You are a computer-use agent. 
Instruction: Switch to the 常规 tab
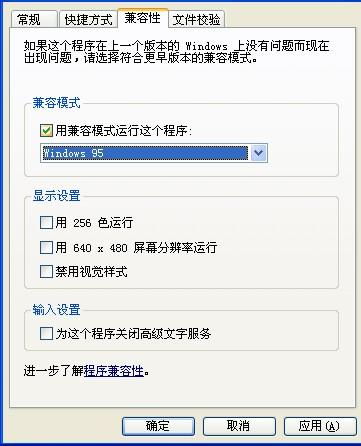pos(33,19)
